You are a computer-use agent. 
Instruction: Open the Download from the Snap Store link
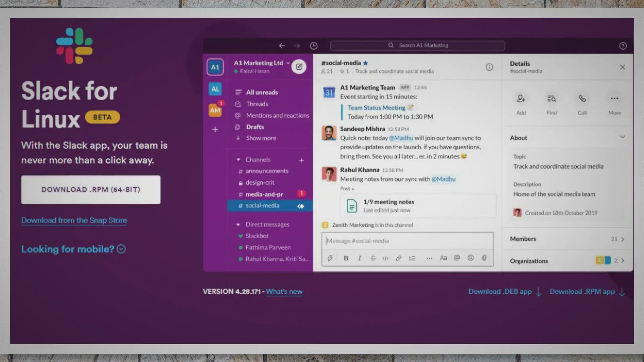[x=74, y=220]
